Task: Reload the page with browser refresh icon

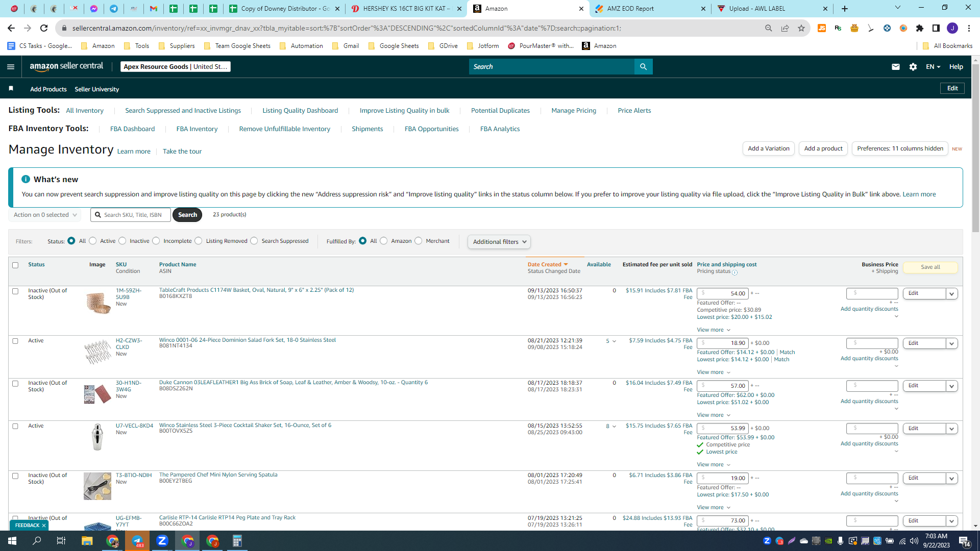Action: coord(44,28)
